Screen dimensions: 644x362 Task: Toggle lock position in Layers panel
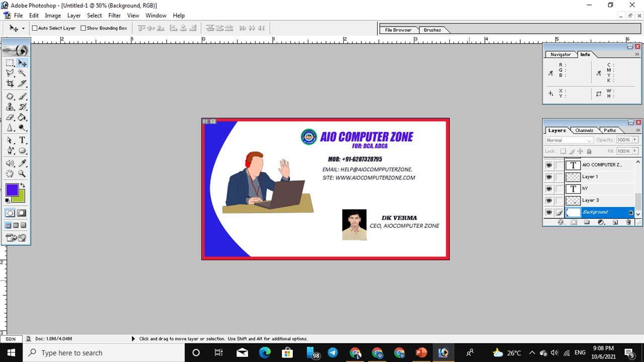click(580, 151)
